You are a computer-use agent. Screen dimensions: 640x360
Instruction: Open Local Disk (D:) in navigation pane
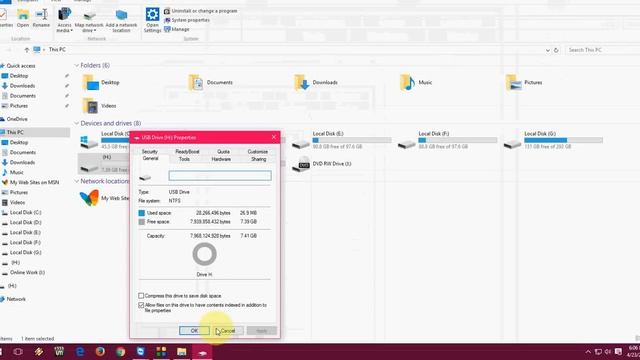(25, 222)
